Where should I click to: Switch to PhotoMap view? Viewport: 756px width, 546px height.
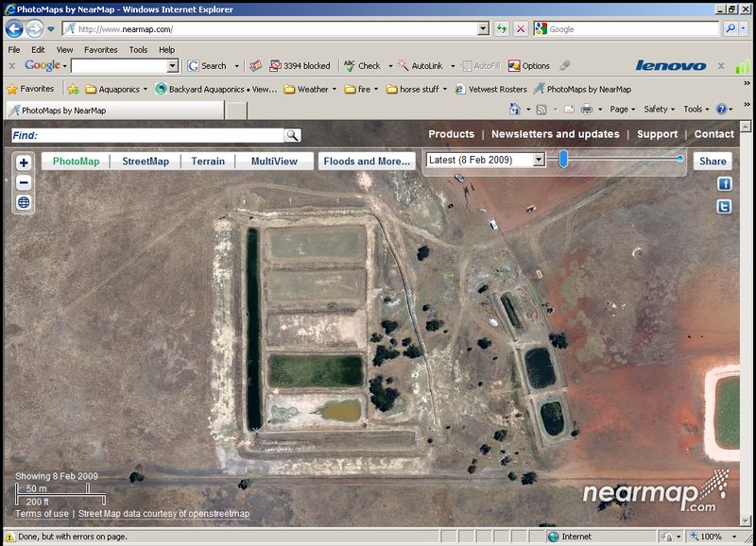pyautogui.click(x=76, y=162)
